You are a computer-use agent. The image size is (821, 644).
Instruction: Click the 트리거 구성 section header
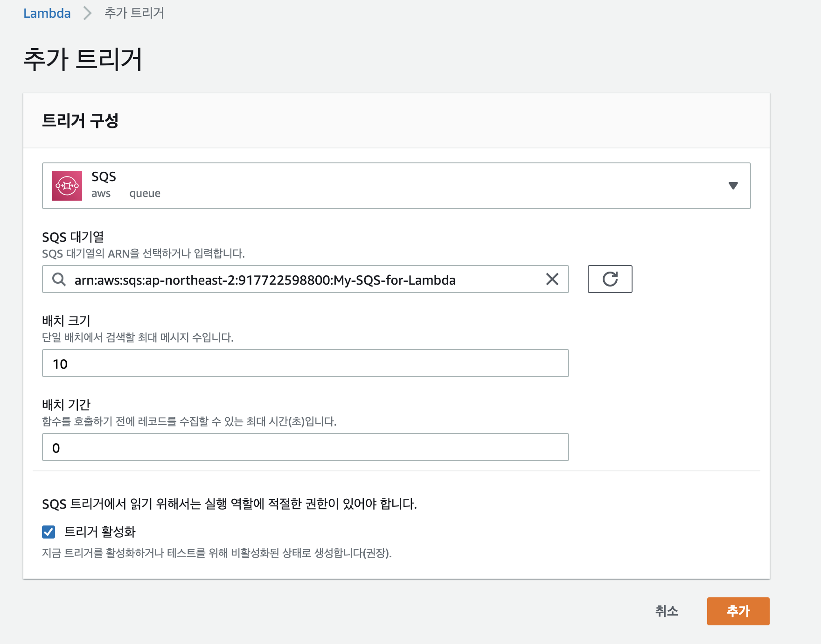coord(80,121)
